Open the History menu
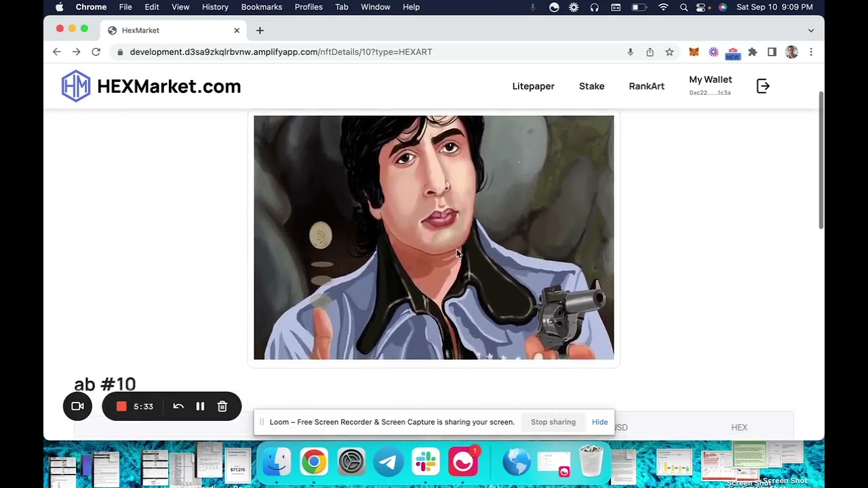 [x=215, y=7]
